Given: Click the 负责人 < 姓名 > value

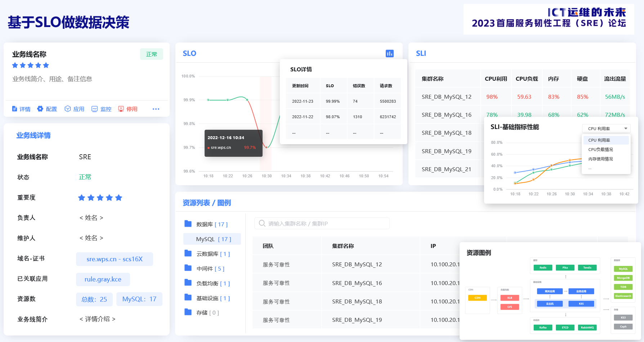Looking at the screenshot, I should click(x=91, y=218).
